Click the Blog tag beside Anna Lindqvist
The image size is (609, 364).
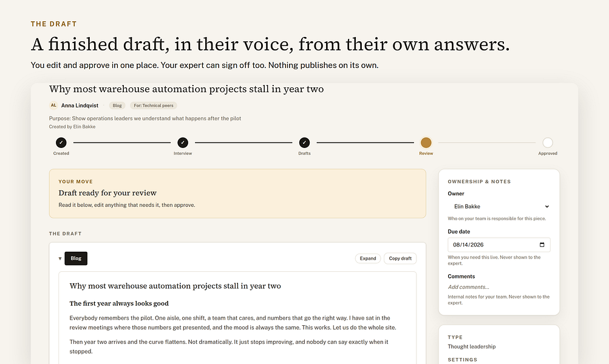[117, 106]
